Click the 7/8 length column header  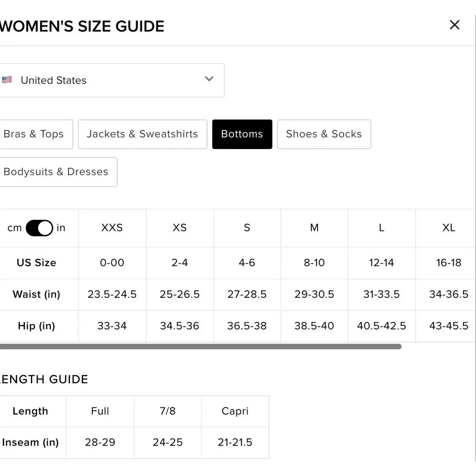(x=168, y=411)
